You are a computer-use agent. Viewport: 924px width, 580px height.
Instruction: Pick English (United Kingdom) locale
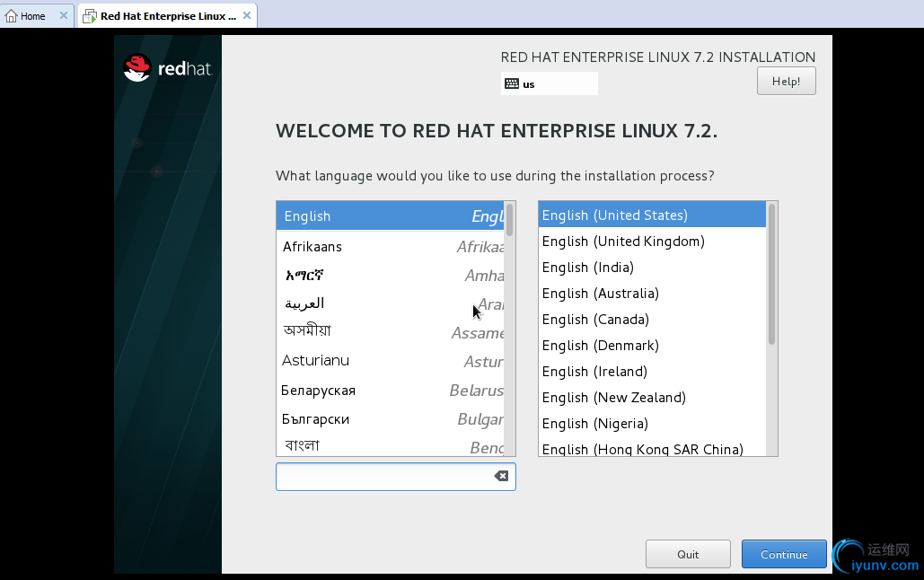click(x=623, y=242)
